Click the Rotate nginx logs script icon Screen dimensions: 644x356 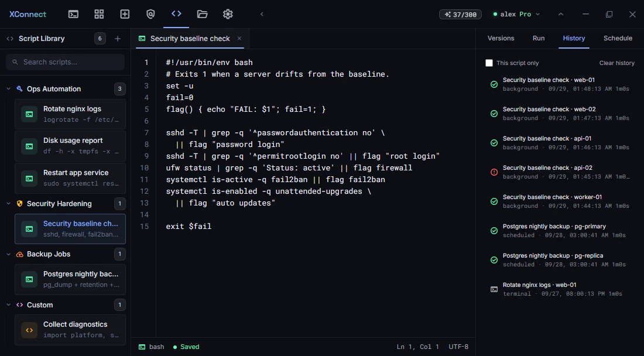click(x=29, y=114)
